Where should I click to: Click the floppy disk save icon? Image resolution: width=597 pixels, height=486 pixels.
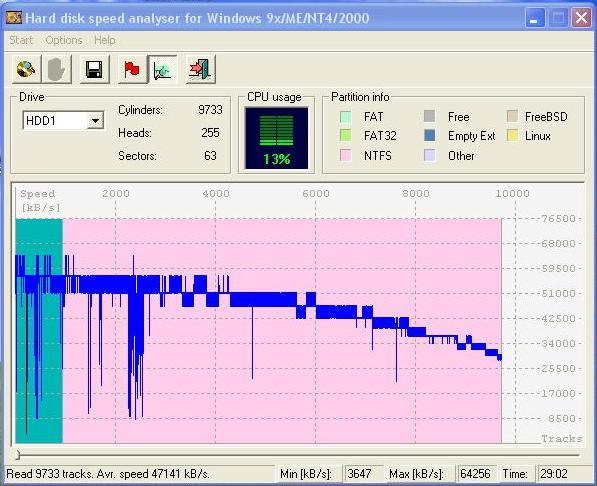[x=94, y=69]
